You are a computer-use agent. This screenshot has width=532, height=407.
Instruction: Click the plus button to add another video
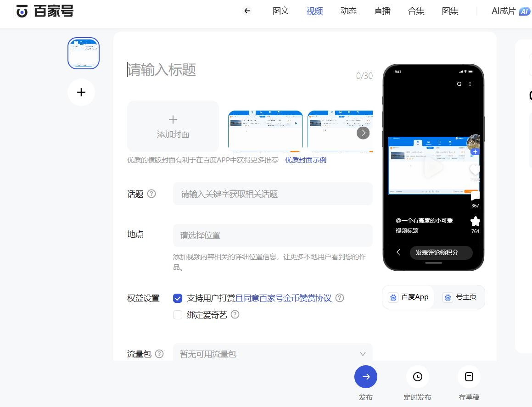(x=81, y=92)
